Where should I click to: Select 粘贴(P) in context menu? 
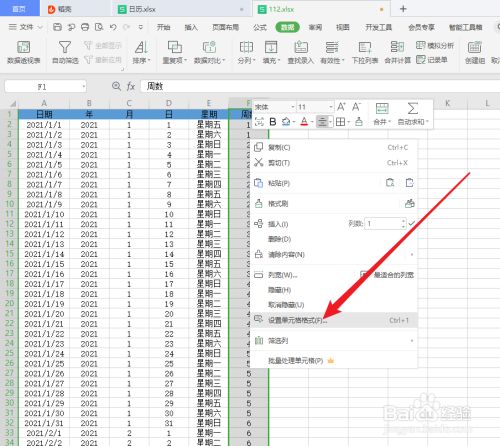click(x=279, y=183)
